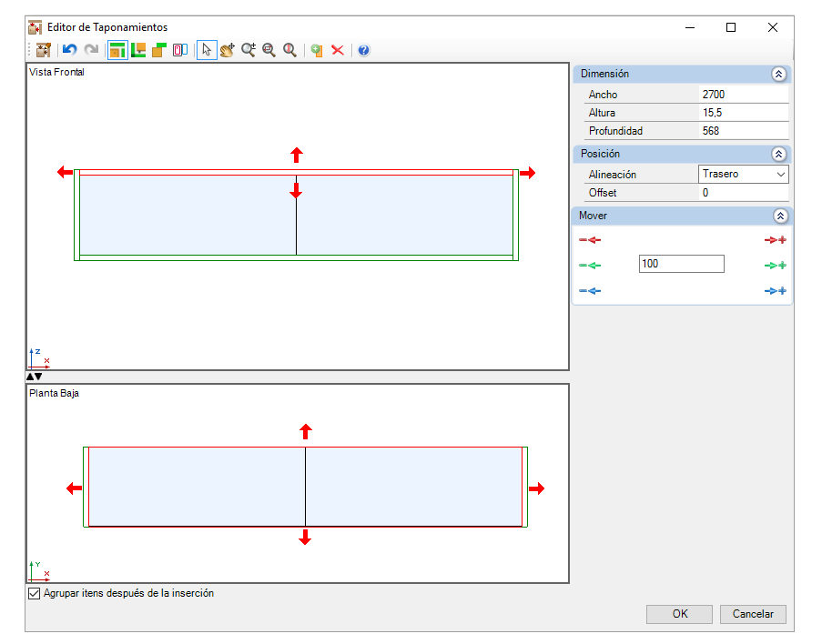Click the Alineación label
Viewport: 822px width, 644px height.
[613, 175]
